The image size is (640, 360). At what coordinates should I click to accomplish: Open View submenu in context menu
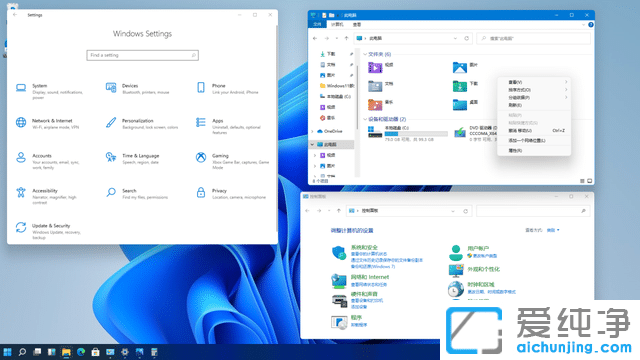pyautogui.click(x=534, y=82)
